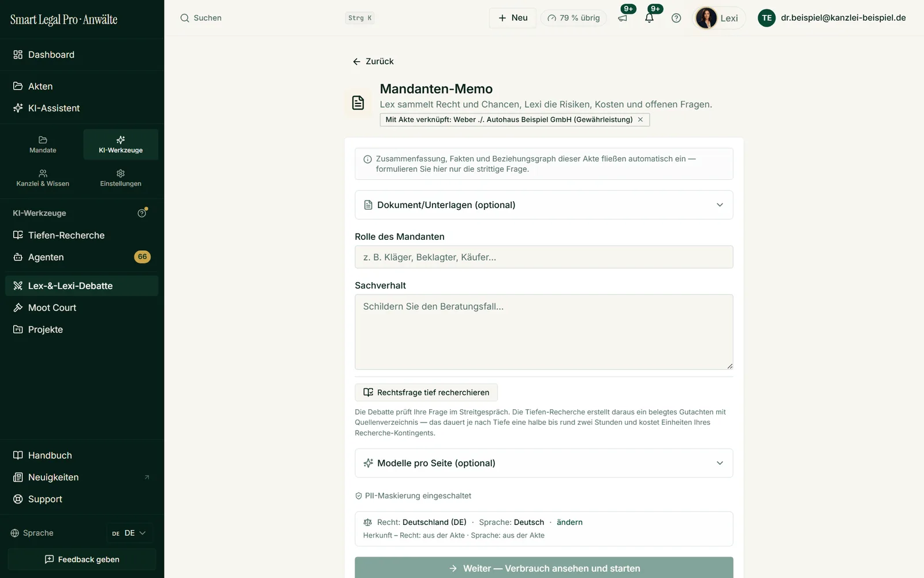Open the TE user account avatar

(x=766, y=18)
